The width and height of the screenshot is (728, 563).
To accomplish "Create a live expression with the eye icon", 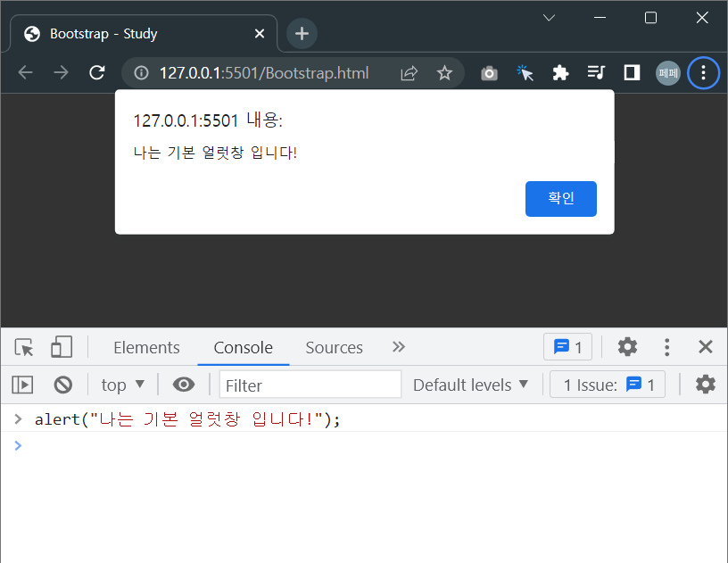I will (x=184, y=384).
